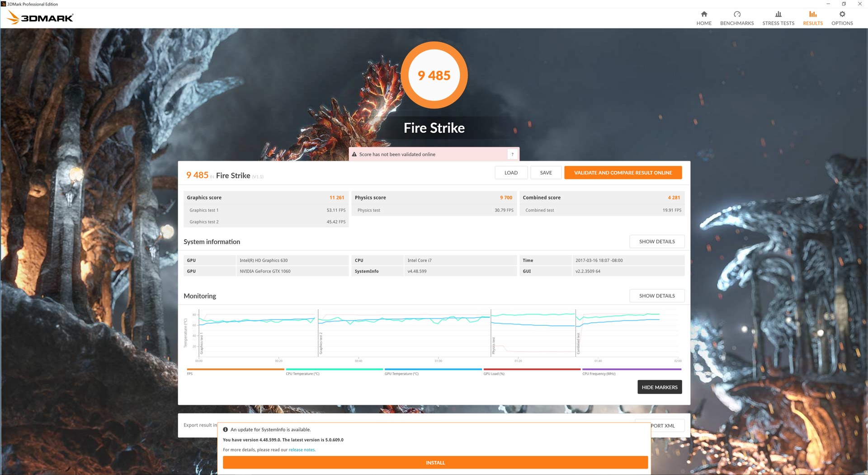Screen dimensions: 868x475
Task: Click the 3DMark title bar app icon
Action: [4, 4]
